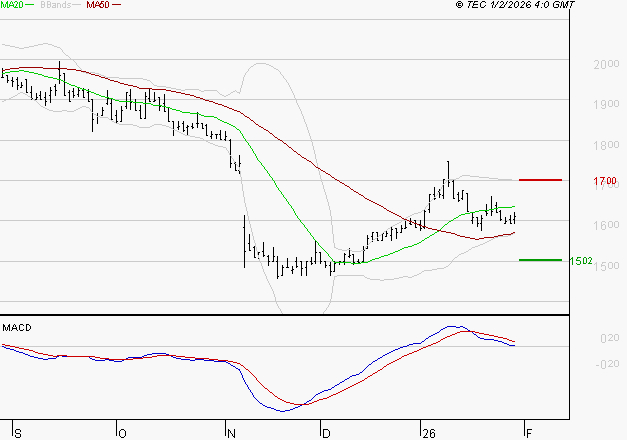Click the MACD panel label
The width and height of the screenshot is (627, 440).
click(17, 328)
